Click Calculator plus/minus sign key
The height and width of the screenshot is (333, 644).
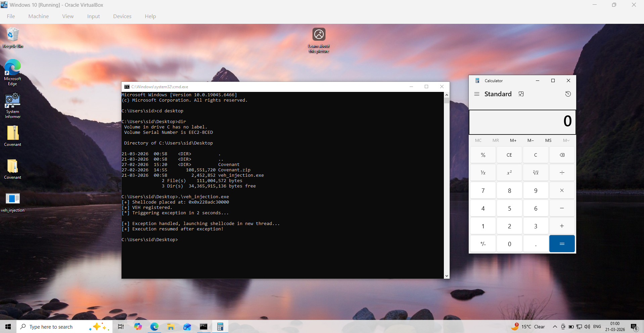click(483, 244)
